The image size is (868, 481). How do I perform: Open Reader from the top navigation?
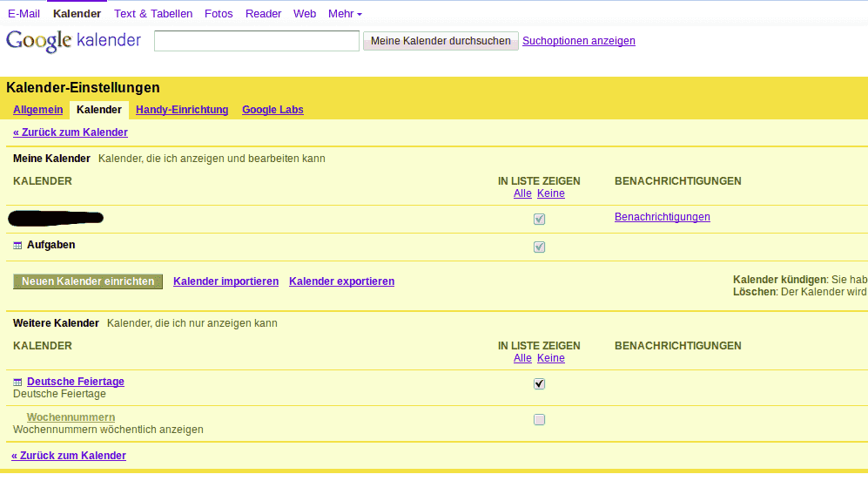(x=264, y=14)
